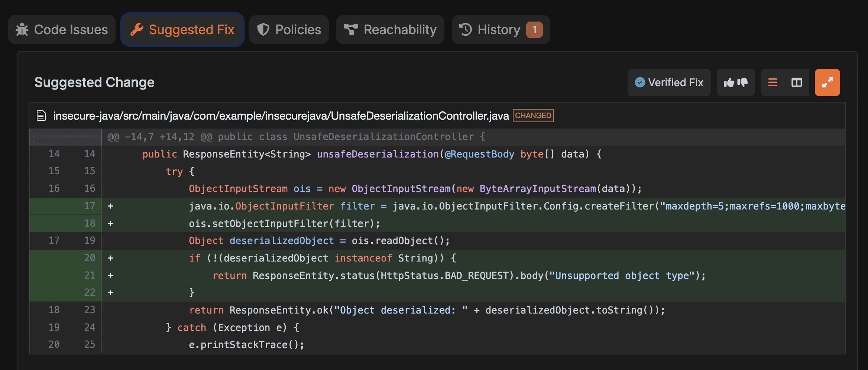Click the History clock icon
Image resolution: width=868 pixels, height=370 pixels.
(x=465, y=30)
